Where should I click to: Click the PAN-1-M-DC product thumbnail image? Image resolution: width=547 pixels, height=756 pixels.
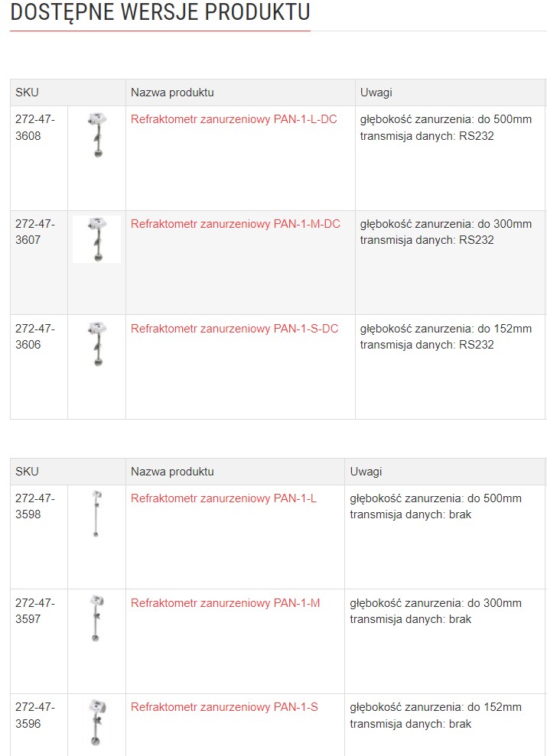pos(96,239)
